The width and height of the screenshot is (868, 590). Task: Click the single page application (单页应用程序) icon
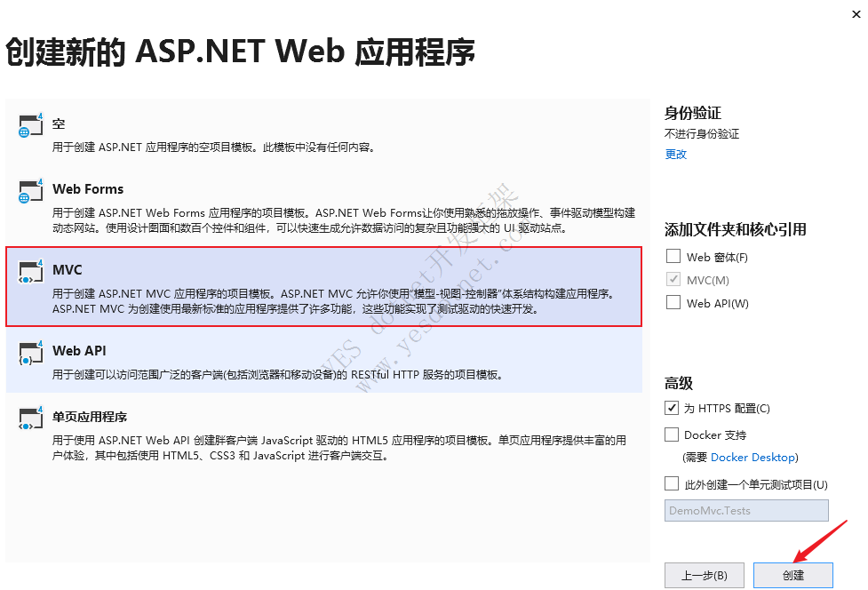[x=30, y=419]
